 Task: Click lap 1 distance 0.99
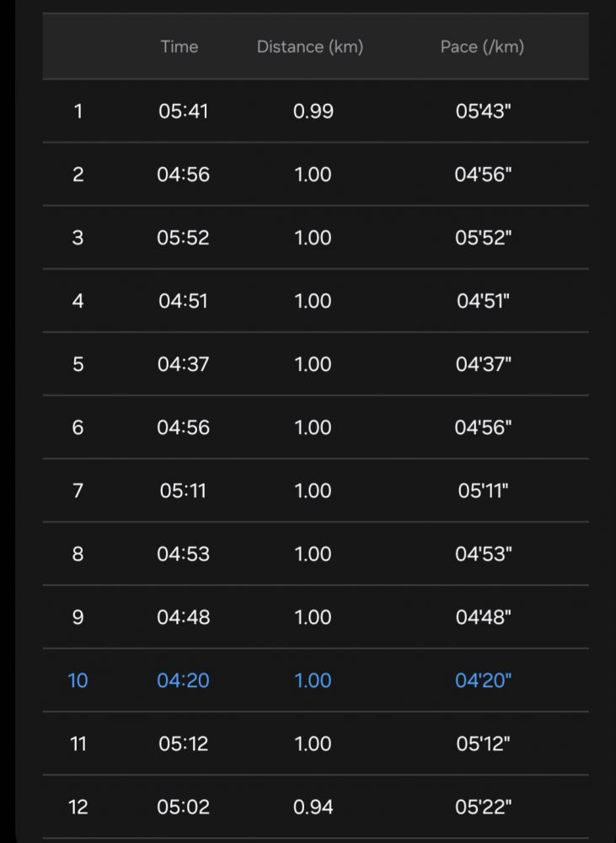(x=313, y=111)
